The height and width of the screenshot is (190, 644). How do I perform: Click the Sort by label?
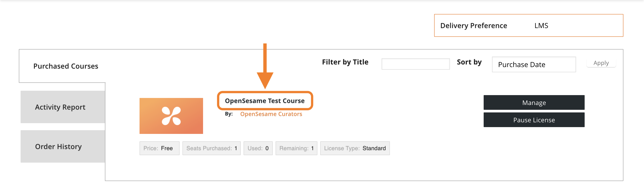(469, 62)
